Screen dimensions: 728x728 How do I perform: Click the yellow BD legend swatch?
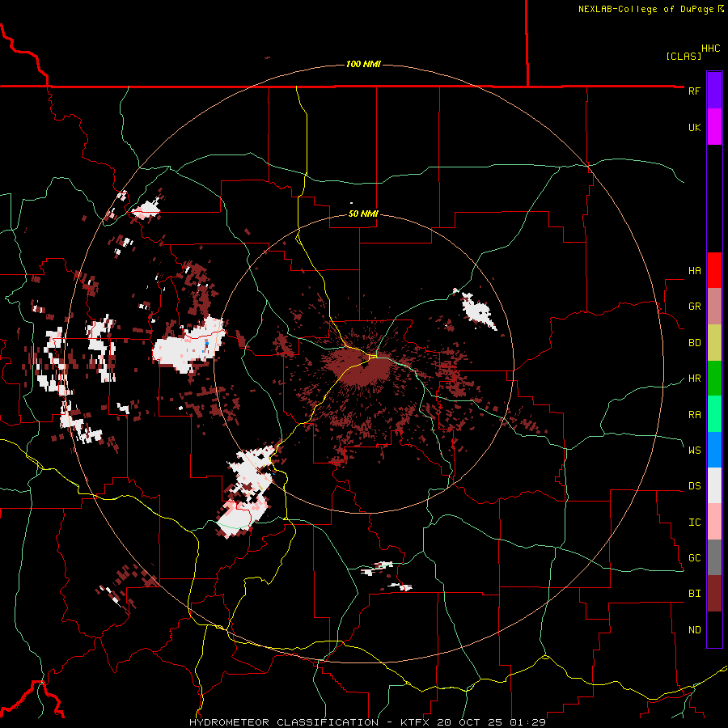(714, 342)
